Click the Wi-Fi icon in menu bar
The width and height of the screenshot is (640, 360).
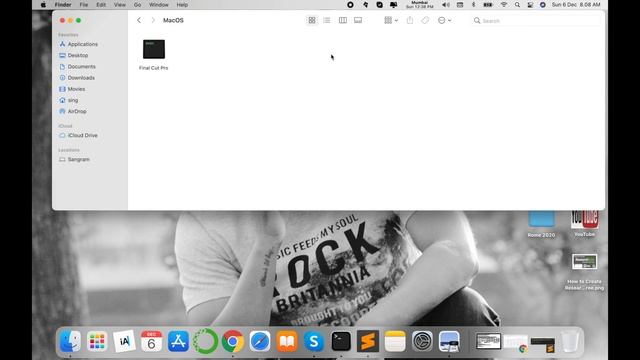coord(504,5)
